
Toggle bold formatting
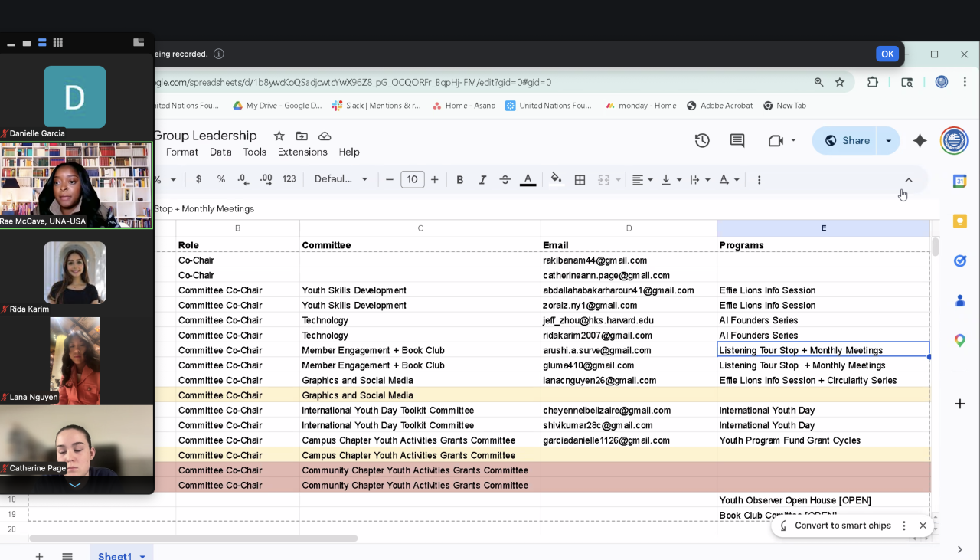(x=459, y=179)
